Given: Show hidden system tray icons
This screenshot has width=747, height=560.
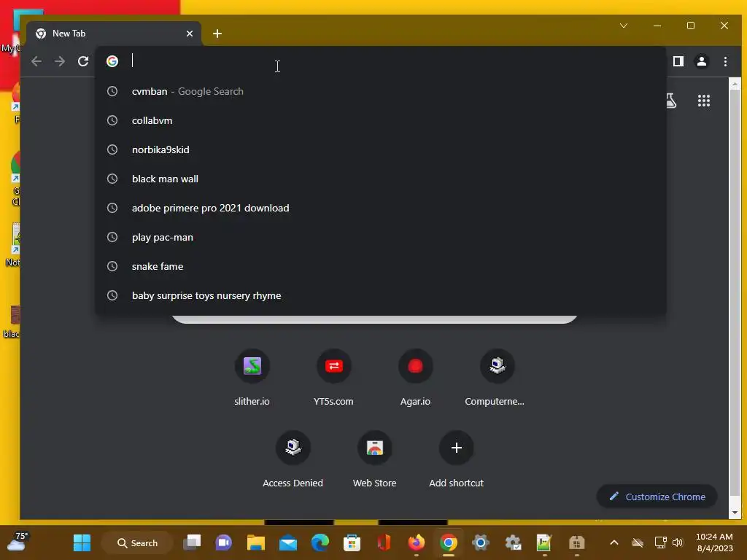Looking at the screenshot, I should [x=614, y=542].
